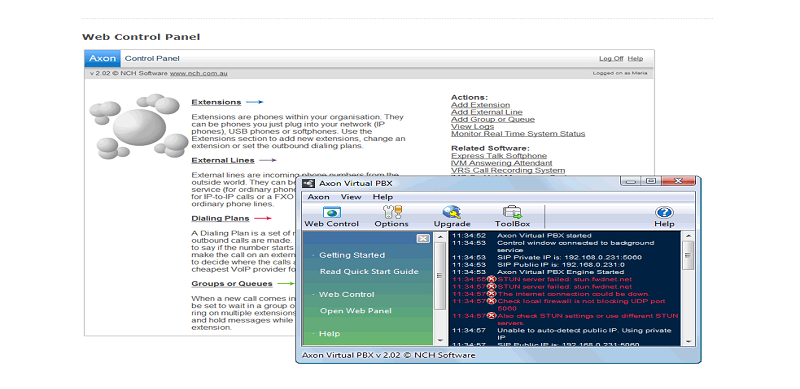Open the Axon menu

[319, 197]
